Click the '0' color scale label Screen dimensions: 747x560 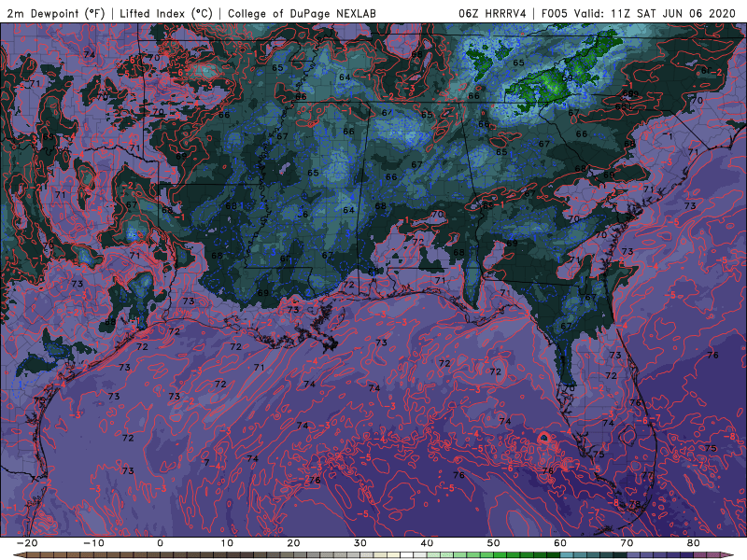pyautogui.click(x=160, y=543)
